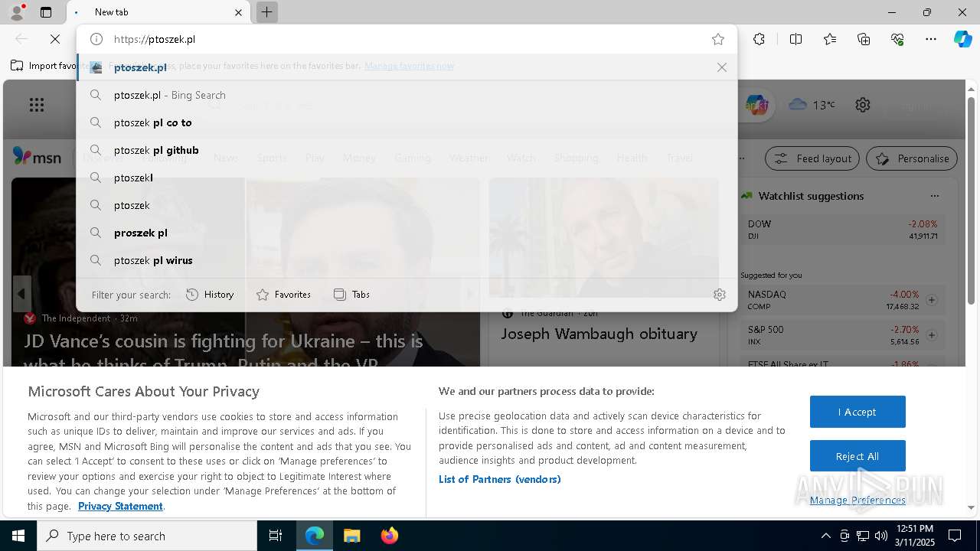The height and width of the screenshot is (551, 980).
Task: Open the Collections icon
Action: click(x=864, y=39)
